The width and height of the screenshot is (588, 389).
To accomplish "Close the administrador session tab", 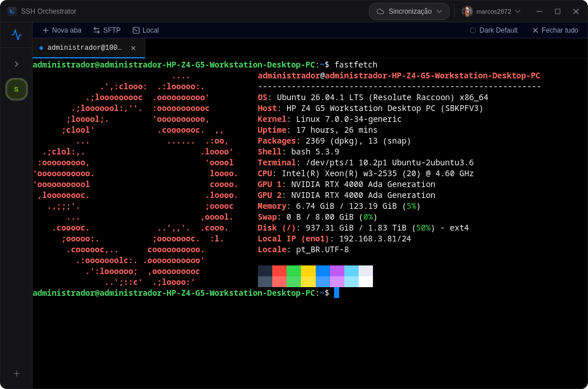I will [133, 48].
